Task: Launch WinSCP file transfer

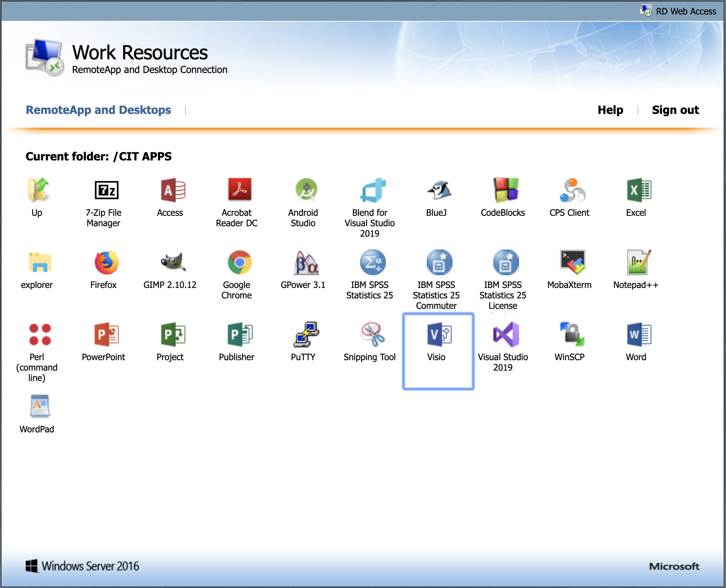Action: [x=570, y=342]
